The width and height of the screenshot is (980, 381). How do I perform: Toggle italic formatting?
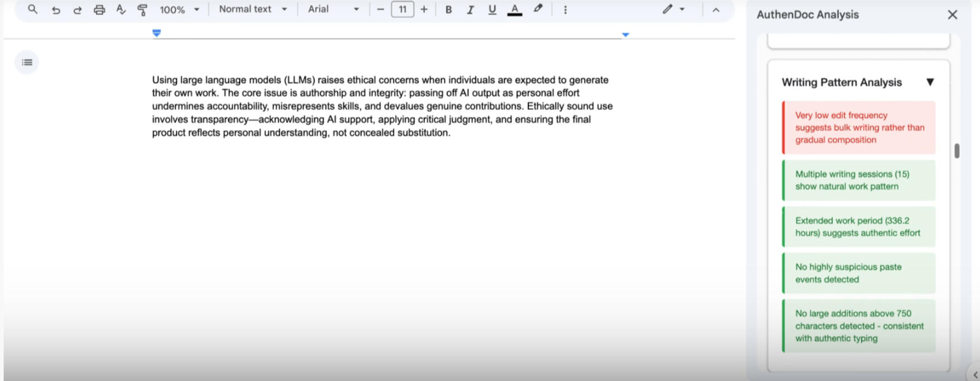[x=470, y=10]
